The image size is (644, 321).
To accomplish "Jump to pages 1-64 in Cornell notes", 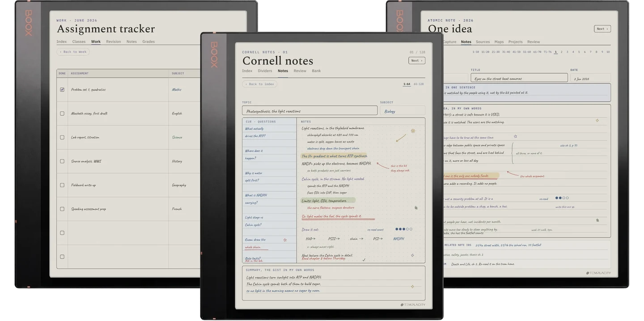I will coord(407,84).
